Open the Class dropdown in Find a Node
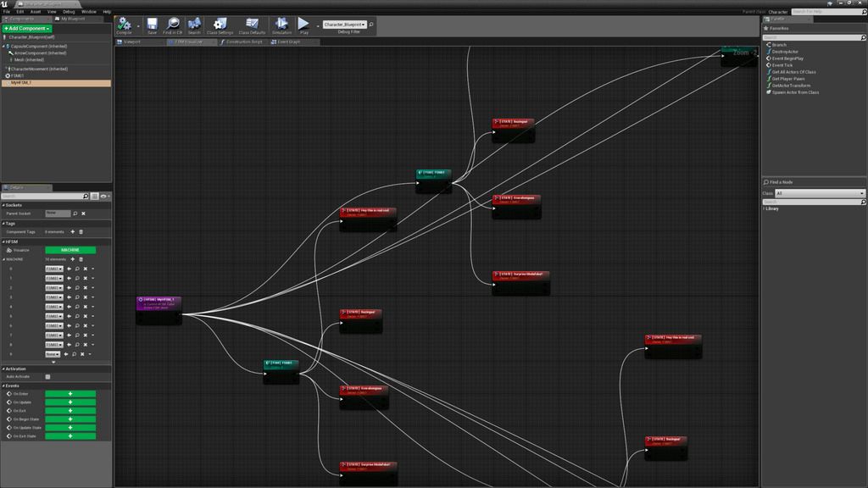 (x=821, y=193)
